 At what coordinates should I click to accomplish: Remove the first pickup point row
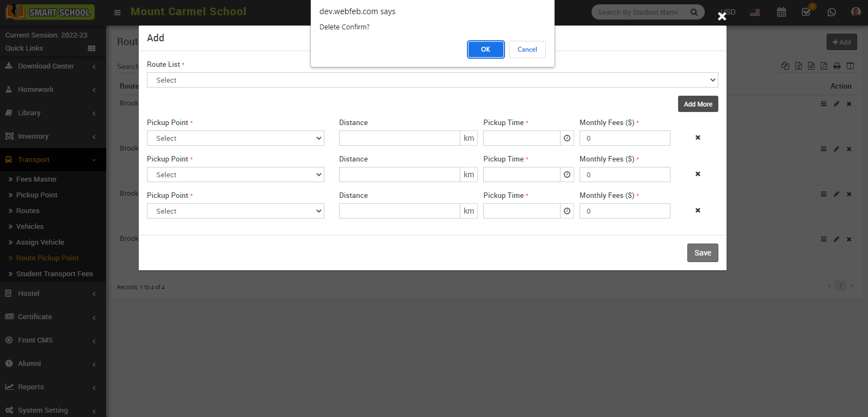(698, 138)
